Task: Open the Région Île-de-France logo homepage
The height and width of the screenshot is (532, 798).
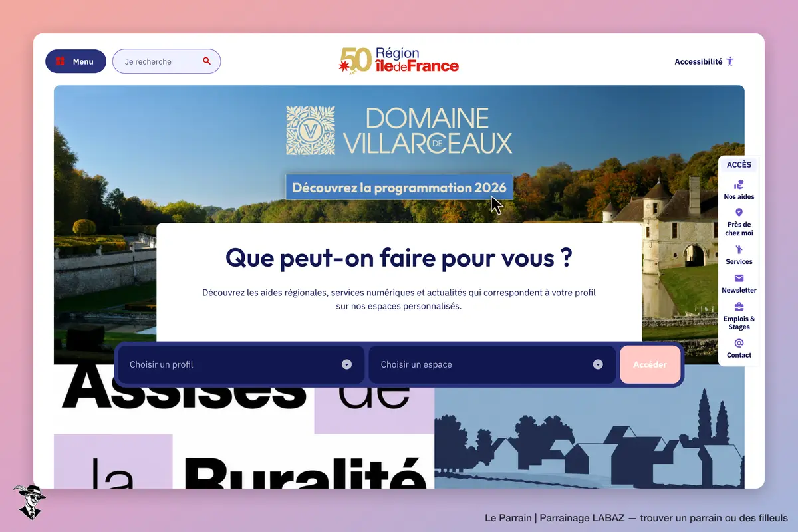Action: [399, 60]
